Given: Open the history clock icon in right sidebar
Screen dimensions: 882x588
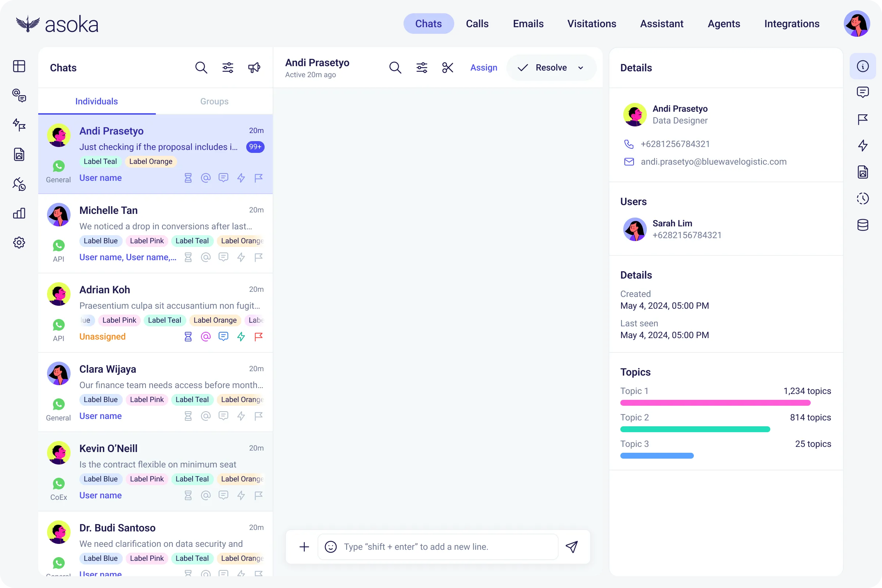Looking at the screenshot, I should point(863,198).
